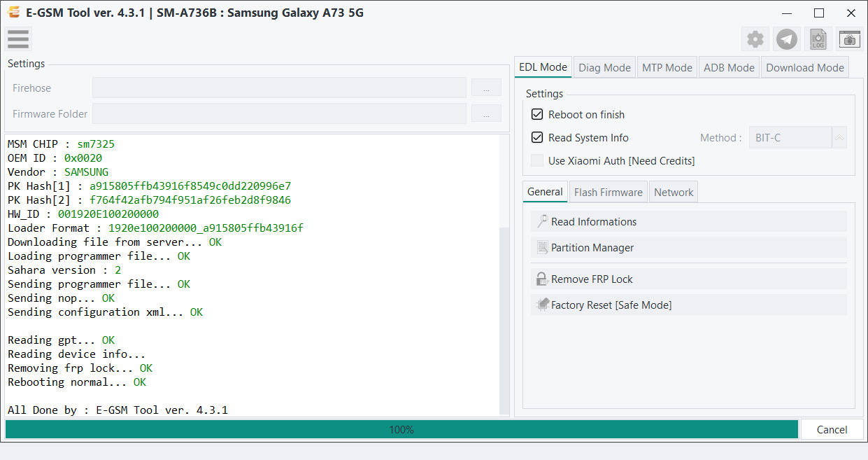Click 'Sending configuration xml... OK' line
Viewport: 868px width, 460px height.
tap(105, 312)
